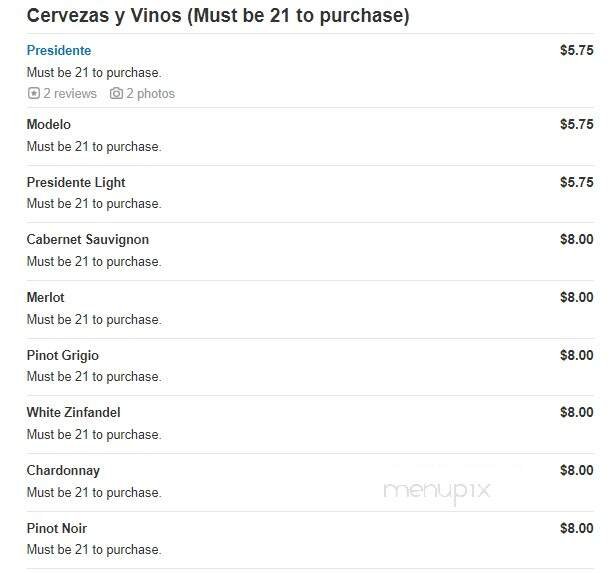Click the $8.00 price for Cabernet Sauvignon

point(576,239)
